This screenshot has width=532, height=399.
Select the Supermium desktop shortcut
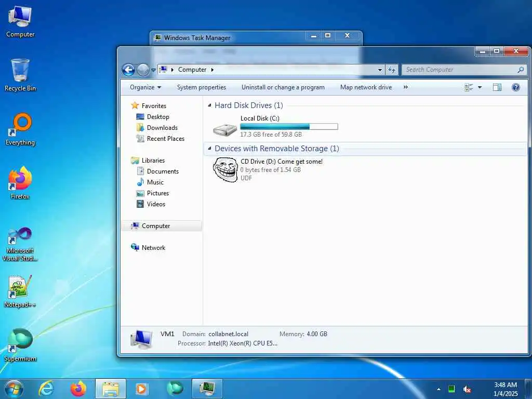tap(20, 345)
